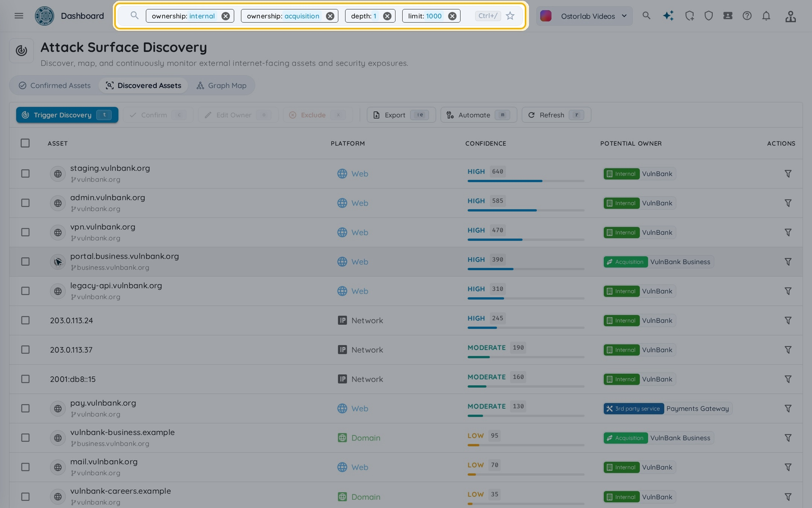The image size is (812, 508).
Task: Select checkbox for 203.0.113.24
Action: tap(25, 320)
